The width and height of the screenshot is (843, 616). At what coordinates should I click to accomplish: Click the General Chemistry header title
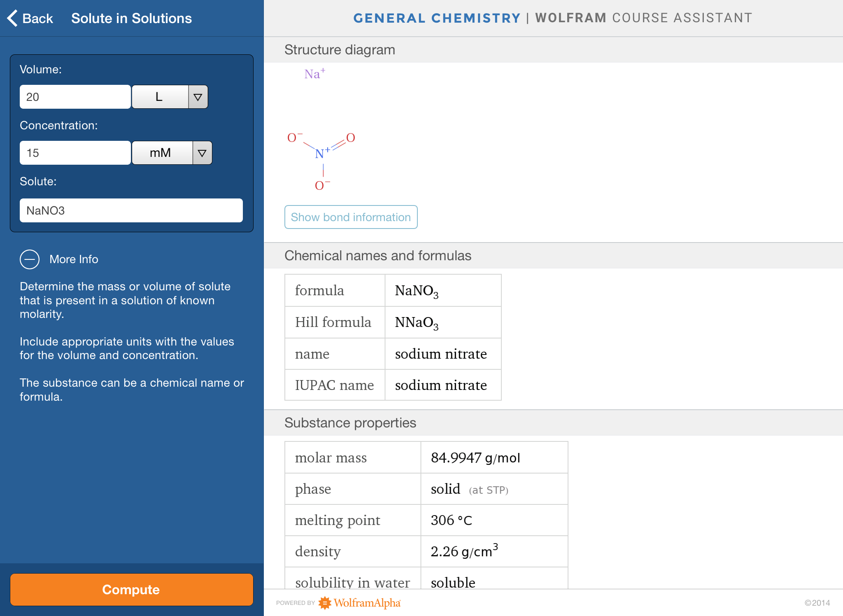pyautogui.click(x=437, y=18)
